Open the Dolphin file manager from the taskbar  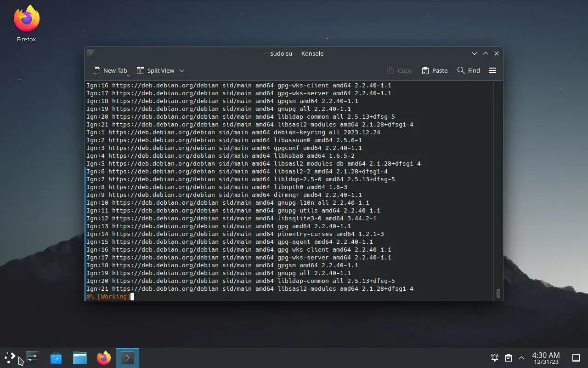80,358
